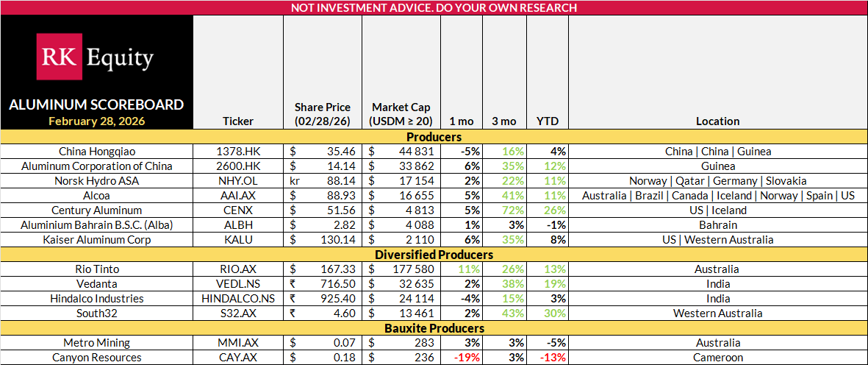868x365 pixels.
Task: Click the China Hongqiao company name
Action: tap(97, 151)
